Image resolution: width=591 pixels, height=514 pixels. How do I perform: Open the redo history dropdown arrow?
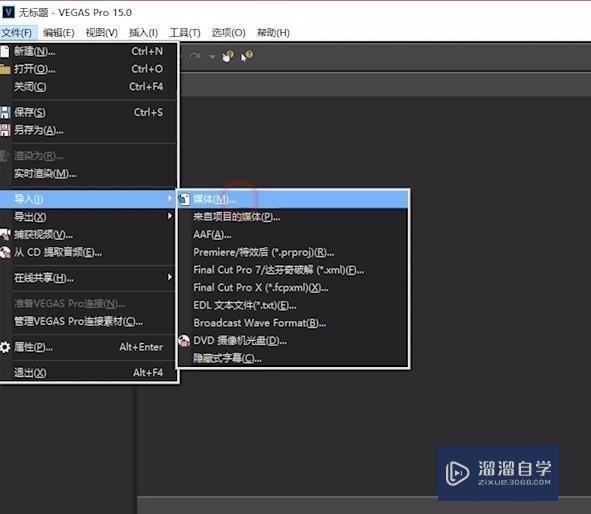212,57
